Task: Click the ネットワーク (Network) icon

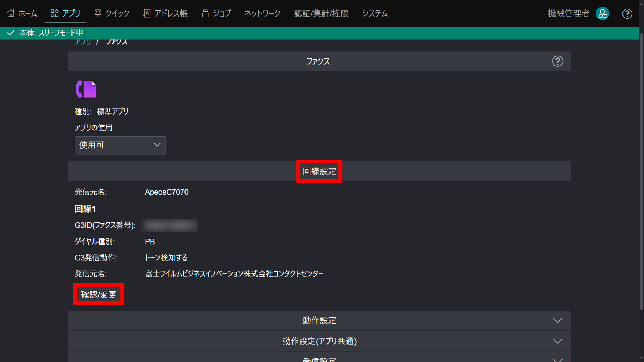Action: coord(262,13)
